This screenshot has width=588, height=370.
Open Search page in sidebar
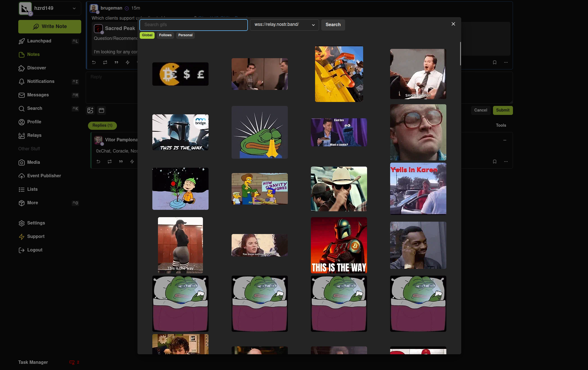[x=49, y=108]
